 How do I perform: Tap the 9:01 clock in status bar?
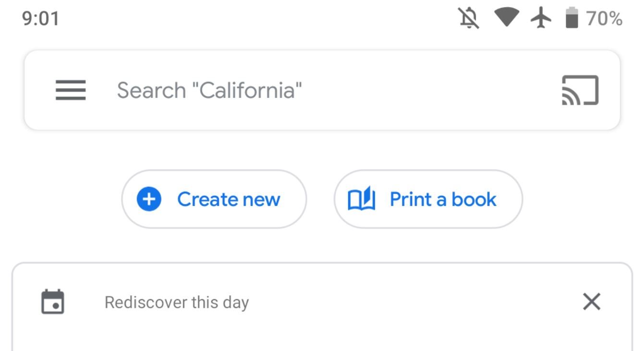click(x=41, y=19)
